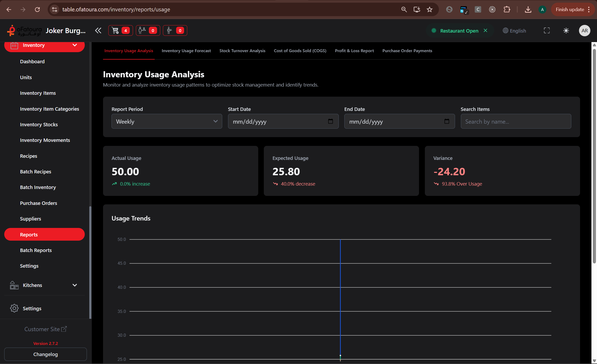Open the cart showing 4 items

(x=120, y=30)
